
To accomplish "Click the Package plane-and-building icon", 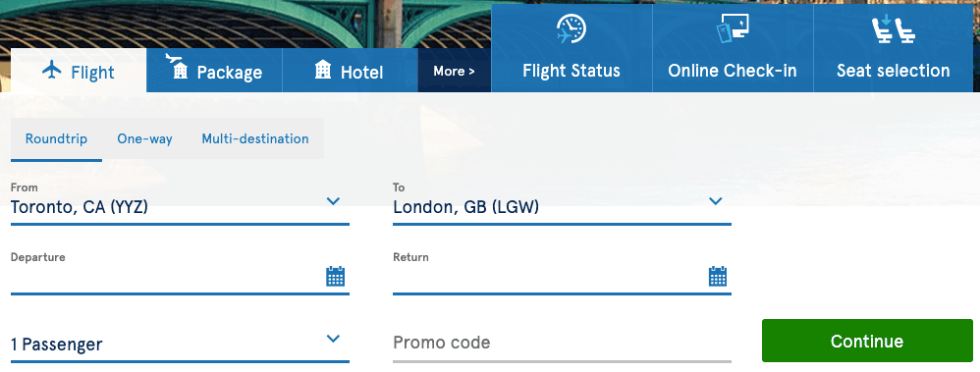I will pos(178,67).
